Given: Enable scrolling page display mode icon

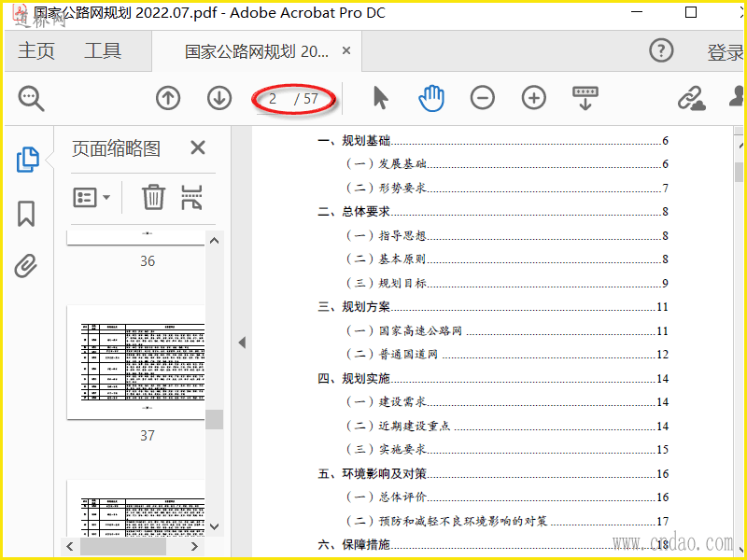Looking at the screenshot, I should coord(585,98).
